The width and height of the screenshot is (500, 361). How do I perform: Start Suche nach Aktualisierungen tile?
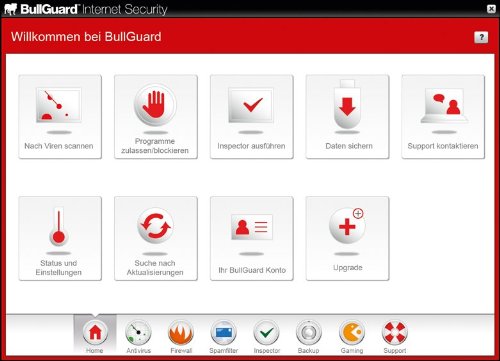click(156, 238)
